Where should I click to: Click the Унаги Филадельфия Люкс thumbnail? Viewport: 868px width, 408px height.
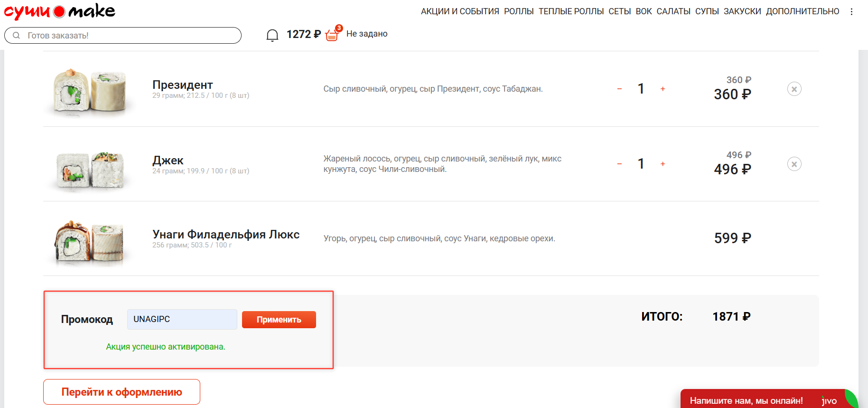[x=89, y=241]
